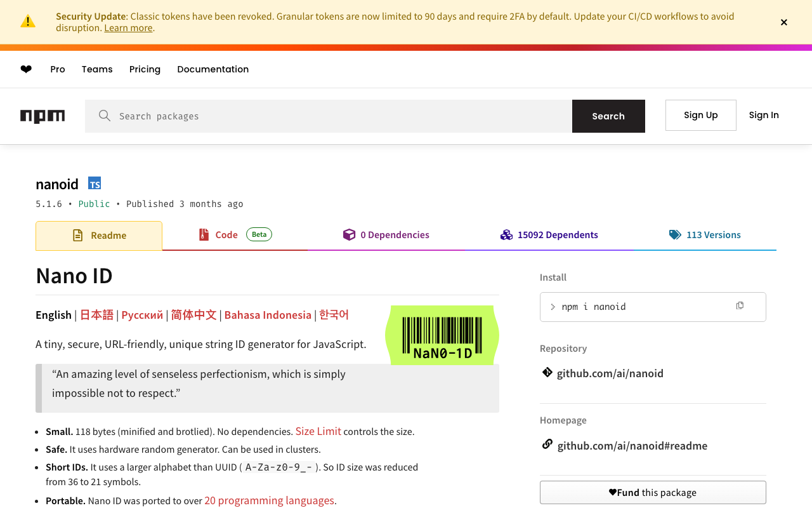Click the Nano ID readme heading
The height and width of the screenshot is (508, 812).
click(74, 276)
